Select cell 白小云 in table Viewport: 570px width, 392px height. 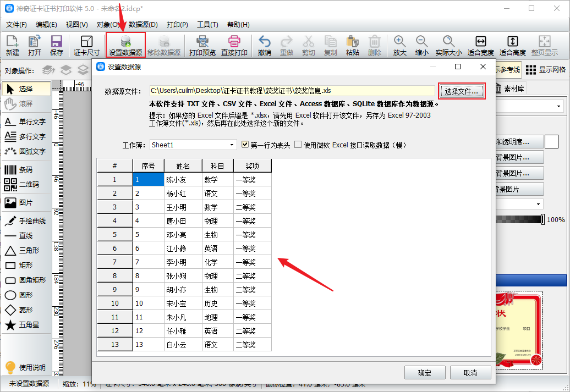183,345
